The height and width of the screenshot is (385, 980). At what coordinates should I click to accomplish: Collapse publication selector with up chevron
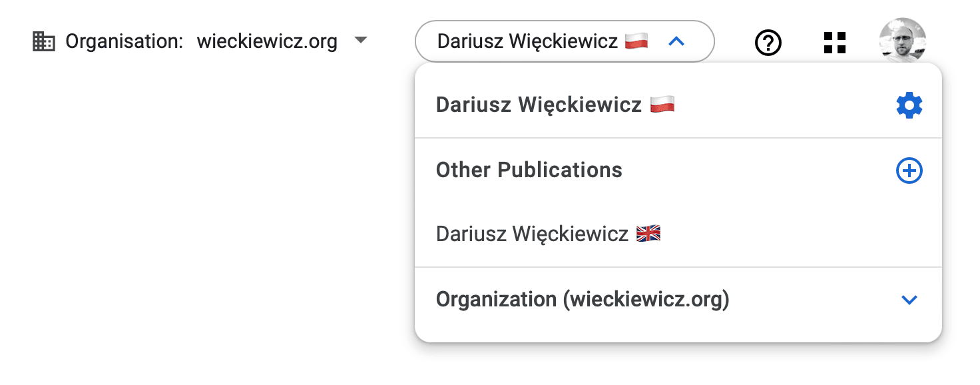[676, 42]
